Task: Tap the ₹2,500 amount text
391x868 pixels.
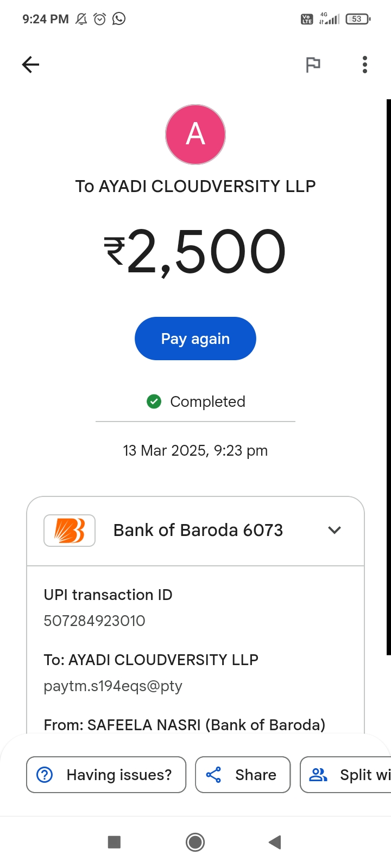Action: [x=195, y=251]
